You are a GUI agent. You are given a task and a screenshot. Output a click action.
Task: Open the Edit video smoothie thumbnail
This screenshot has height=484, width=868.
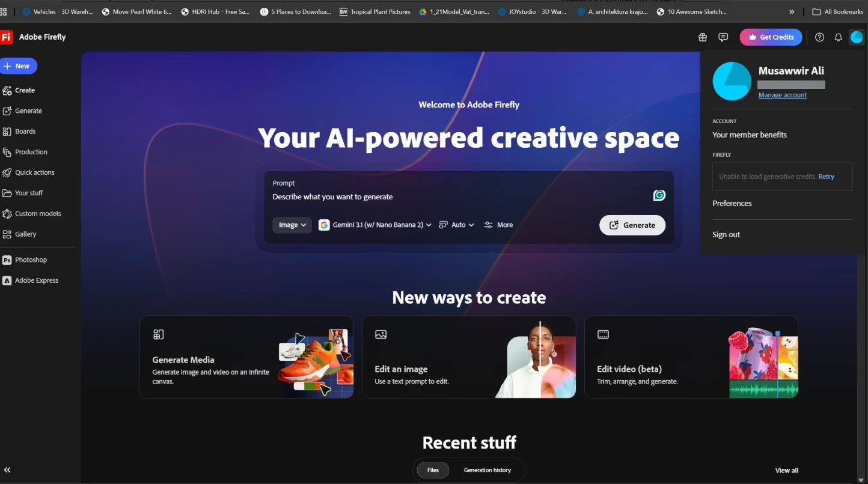click(763, 363)
